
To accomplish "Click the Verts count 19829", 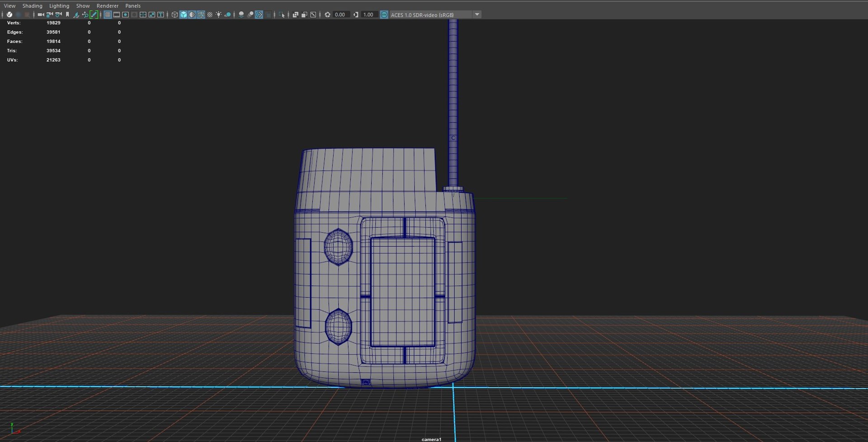I will 53,23.
